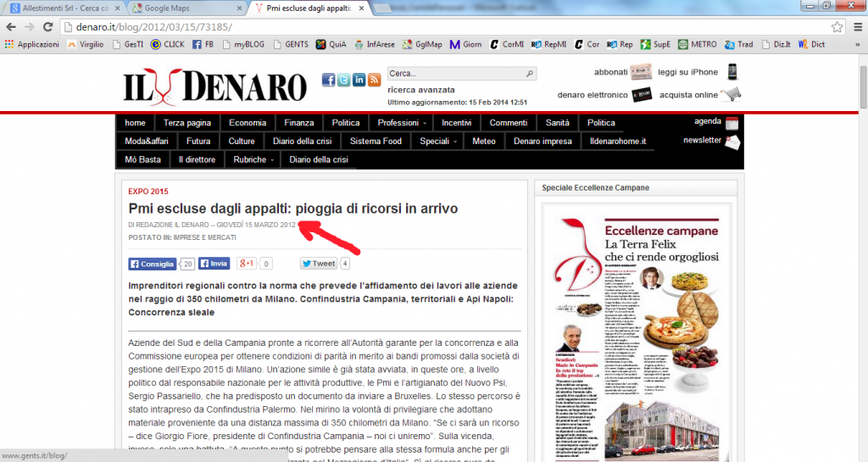Open the ricerca avanzata link

pyautogui.click(x=421, y=90)
